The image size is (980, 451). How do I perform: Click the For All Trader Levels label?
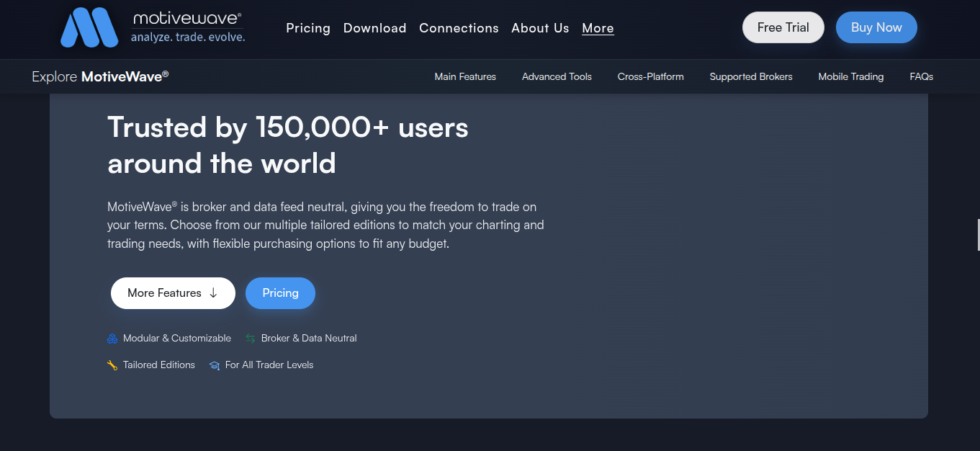[x=269, y=365]
